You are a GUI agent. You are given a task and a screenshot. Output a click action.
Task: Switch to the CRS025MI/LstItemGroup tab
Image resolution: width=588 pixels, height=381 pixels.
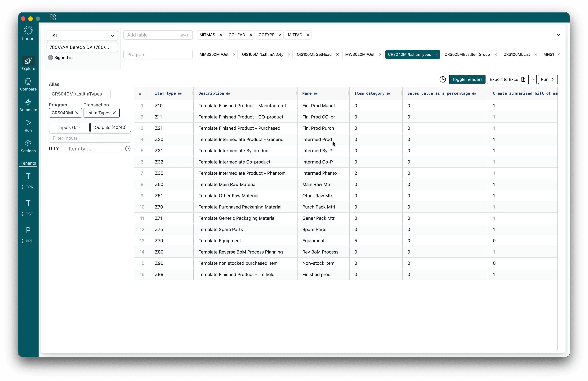tap(467, 54)
